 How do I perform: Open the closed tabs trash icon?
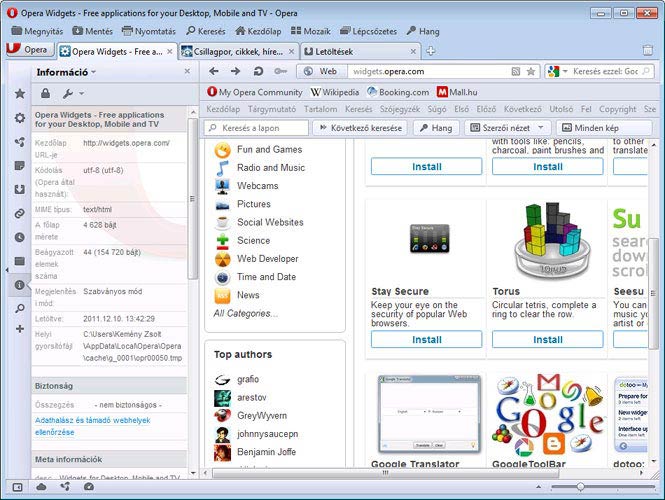[648, 50]
